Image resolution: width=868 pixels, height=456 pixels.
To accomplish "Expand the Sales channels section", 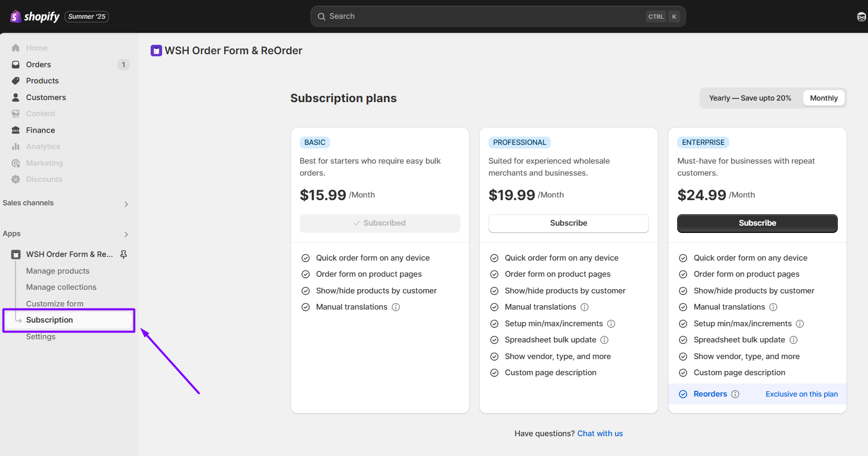I will point(126,204).
